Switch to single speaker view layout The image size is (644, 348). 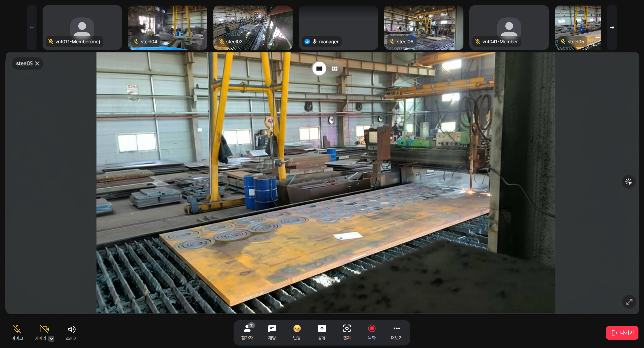[319, 69]
